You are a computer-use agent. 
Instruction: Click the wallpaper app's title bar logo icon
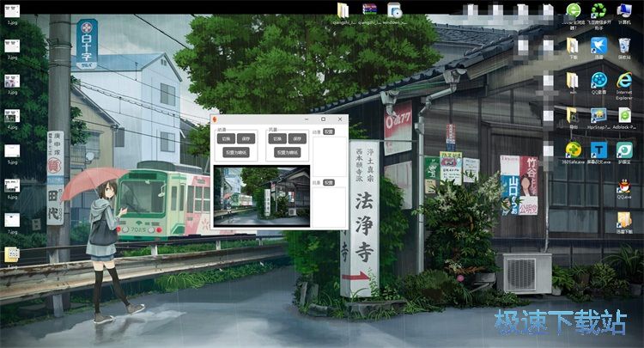pos(215,119)
